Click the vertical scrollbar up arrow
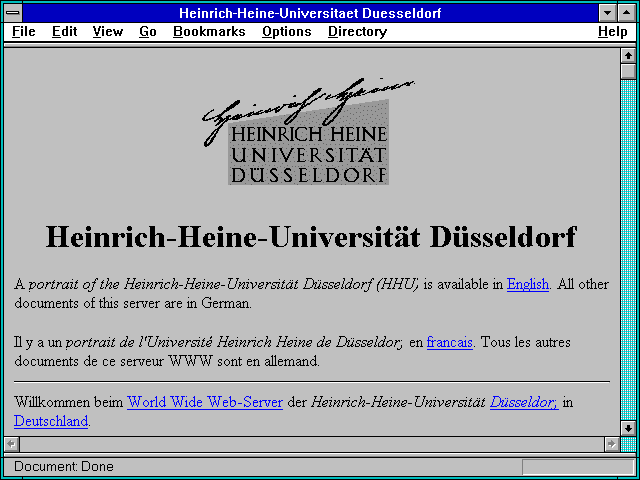This screenshot has height=480, width=640. [628, 56]
